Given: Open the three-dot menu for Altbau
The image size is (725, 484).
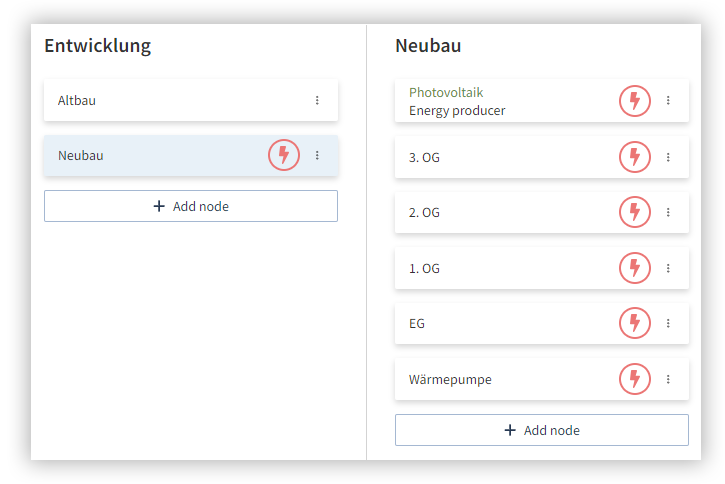Looking at the screenshot, I should [x=317, y=100].
